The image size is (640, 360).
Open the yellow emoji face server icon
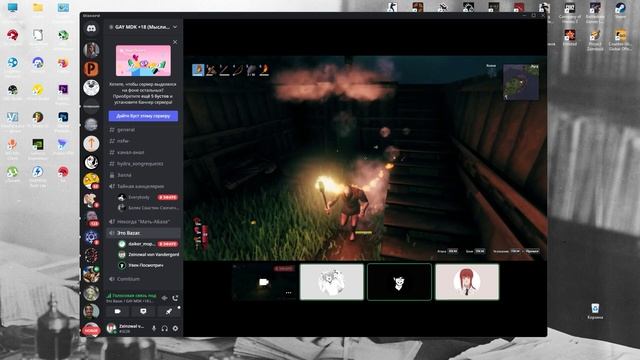(91, 180)
